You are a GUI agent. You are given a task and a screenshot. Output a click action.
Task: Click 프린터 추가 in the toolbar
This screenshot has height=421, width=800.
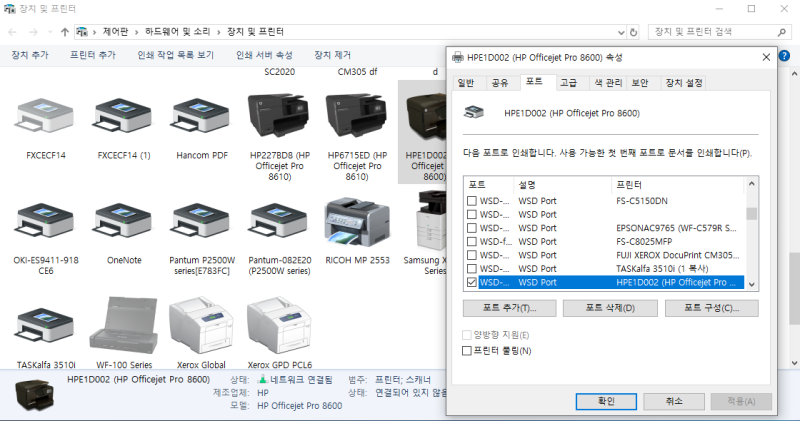coord(93,55)
